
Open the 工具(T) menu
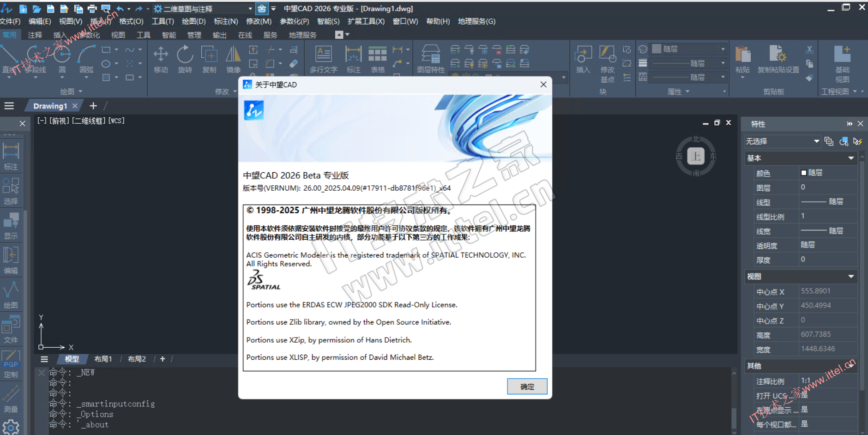click(163, 21)
